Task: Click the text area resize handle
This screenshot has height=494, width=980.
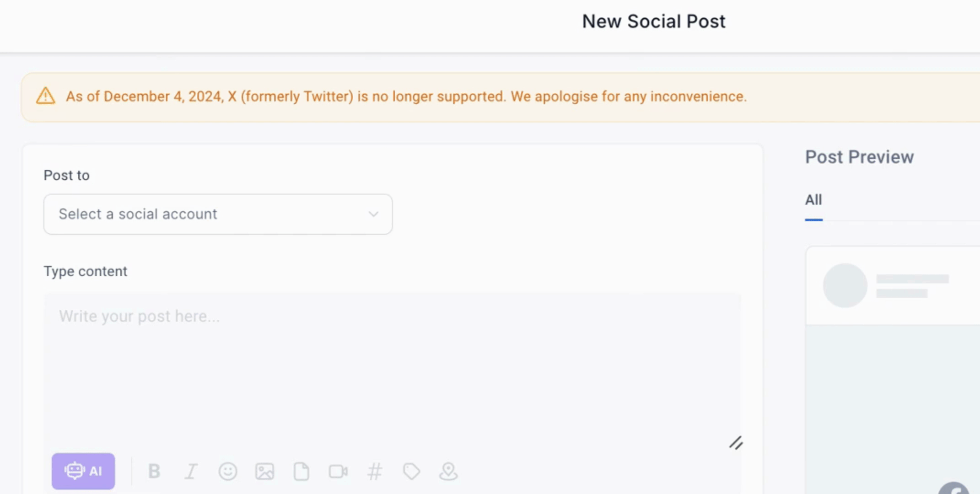Action: click(736, 443)
